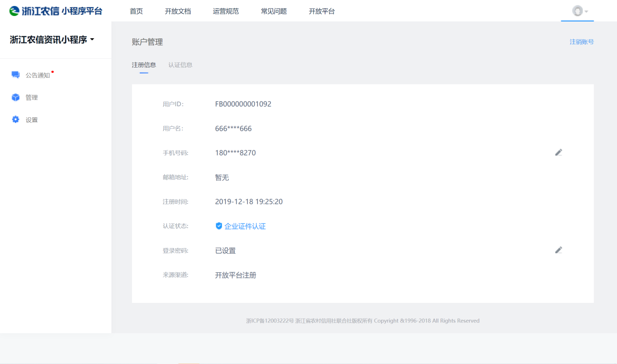
Task: Expand the 浙江农信资讯小程序 switcher
Action: pos(52,40)
